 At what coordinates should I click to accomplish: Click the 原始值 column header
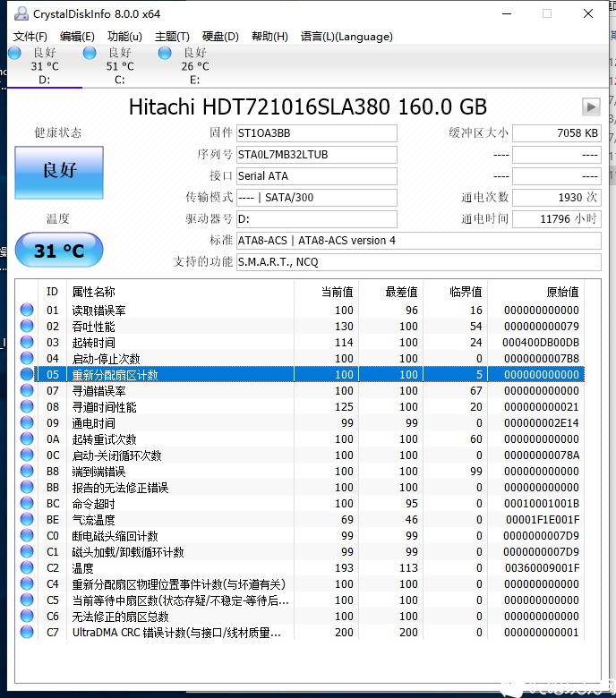(535, 292)
